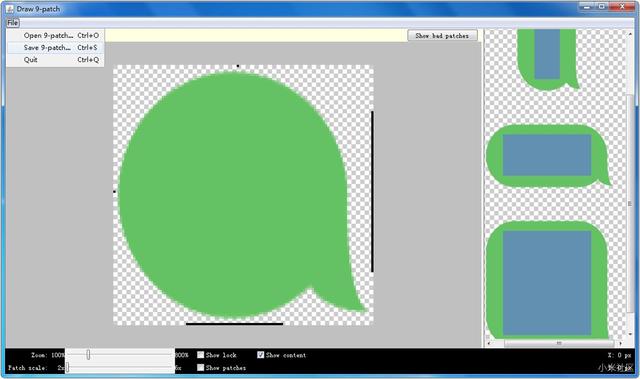Image resolution: width=640 pixels, height=379 pixels.
Task: Uncheck the Show content checkbox
Action: click(260, 355)
